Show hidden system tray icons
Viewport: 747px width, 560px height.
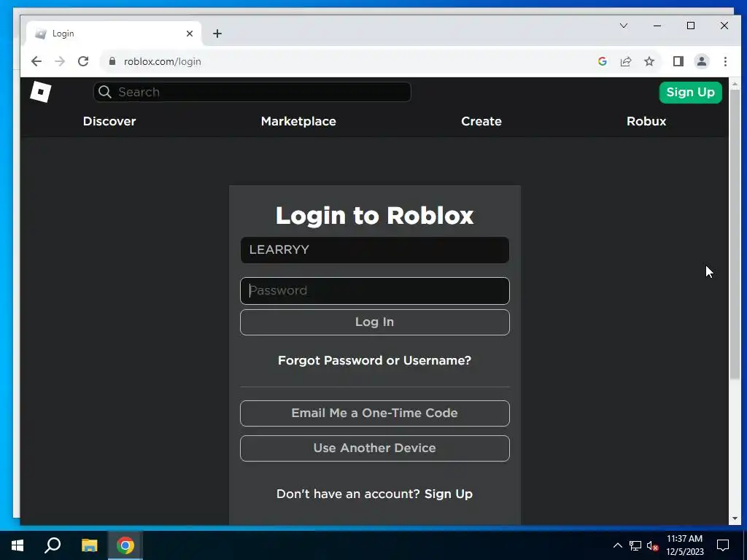coord(617,545)
